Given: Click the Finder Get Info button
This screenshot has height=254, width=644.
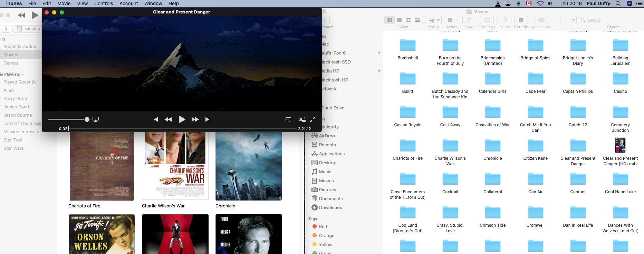Looking at the screenshot, I should (x=521, y=20).
